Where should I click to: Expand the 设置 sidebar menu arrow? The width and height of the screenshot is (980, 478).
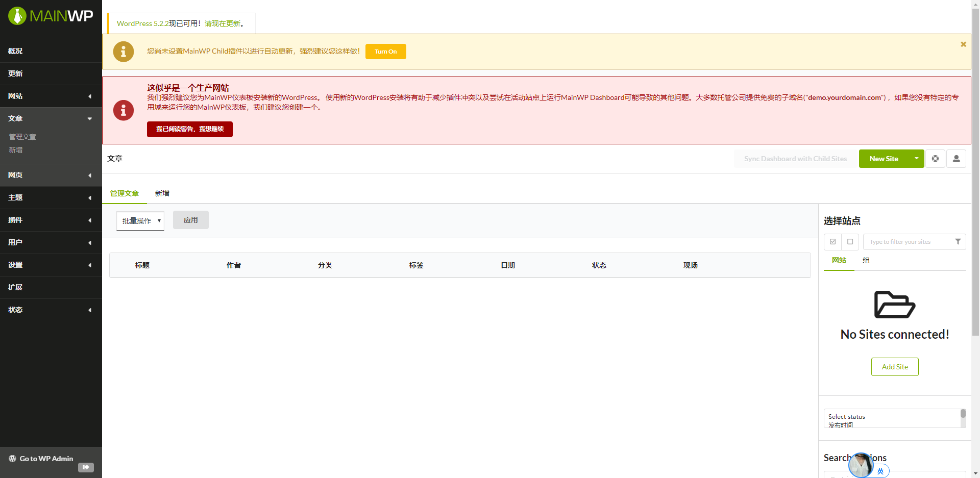click(90, 265)
